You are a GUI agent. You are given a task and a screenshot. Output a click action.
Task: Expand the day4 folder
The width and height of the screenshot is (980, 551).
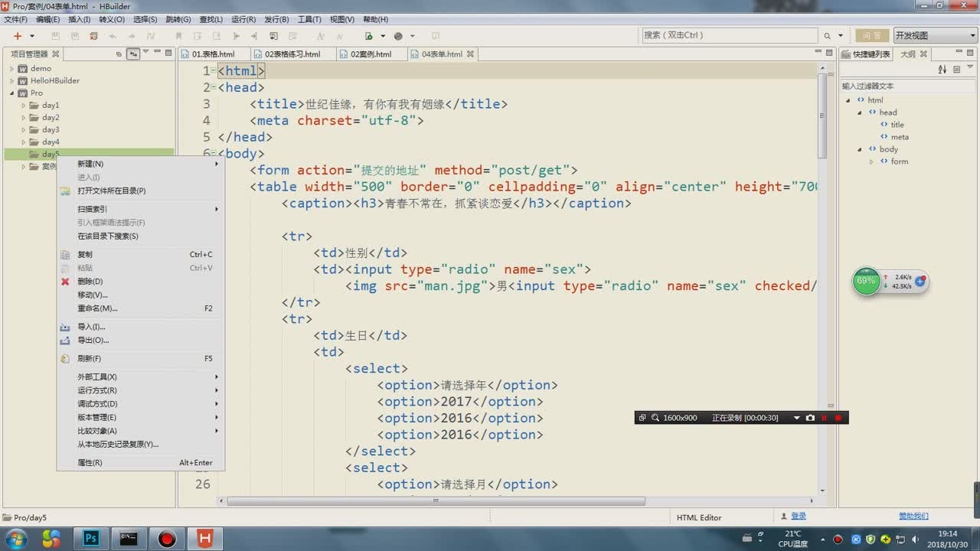(24, 142)
